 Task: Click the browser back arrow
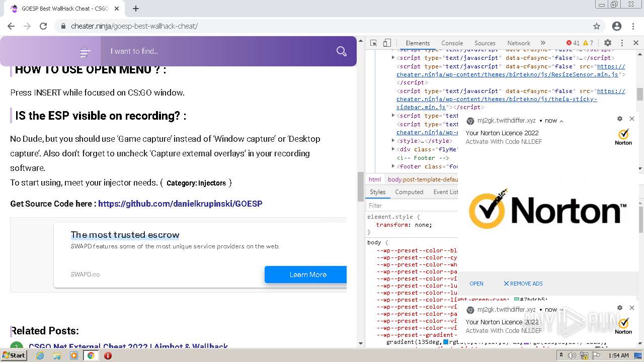[11, 26]
